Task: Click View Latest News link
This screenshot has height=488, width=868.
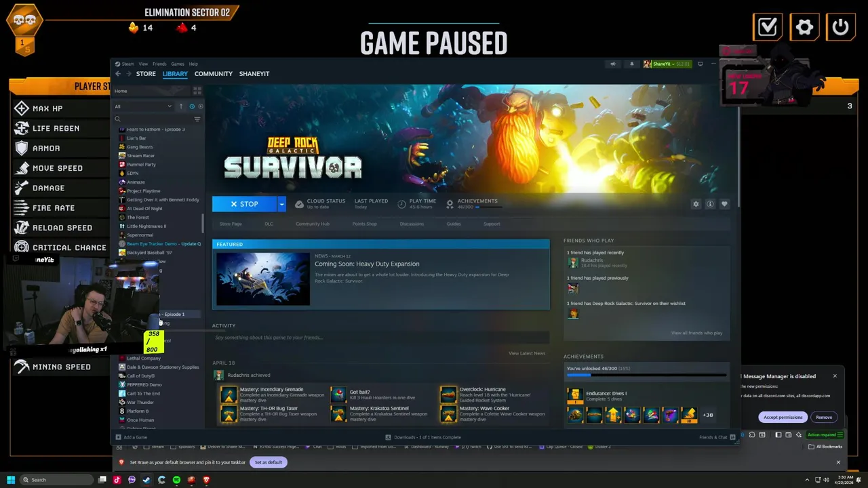Action: click(x=527, y=353)
